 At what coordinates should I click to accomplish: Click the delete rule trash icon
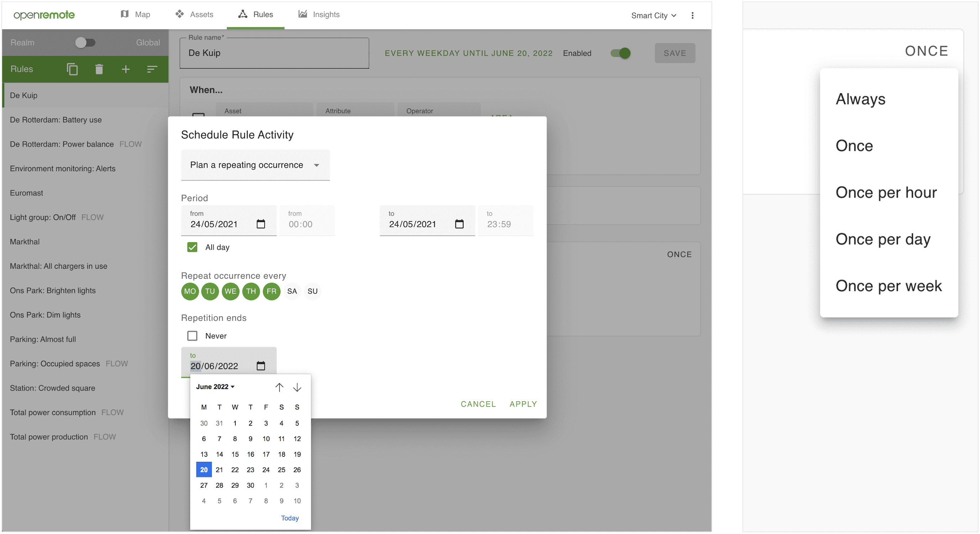[x=99, y=69]
